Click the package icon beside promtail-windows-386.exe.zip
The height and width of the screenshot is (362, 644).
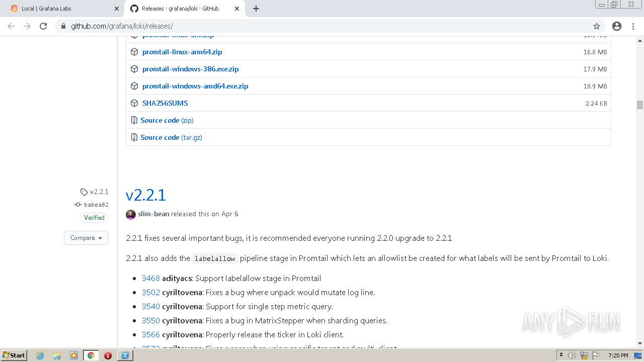(134, 69)
